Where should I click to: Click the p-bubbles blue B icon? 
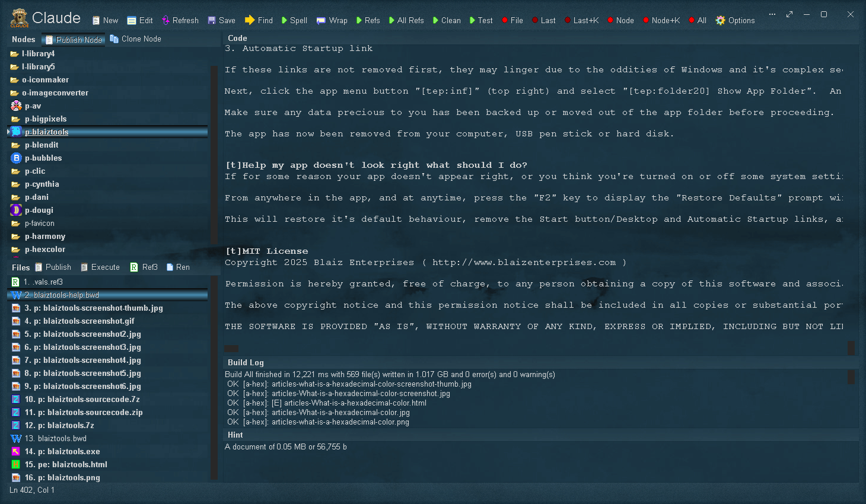[16, 158]
